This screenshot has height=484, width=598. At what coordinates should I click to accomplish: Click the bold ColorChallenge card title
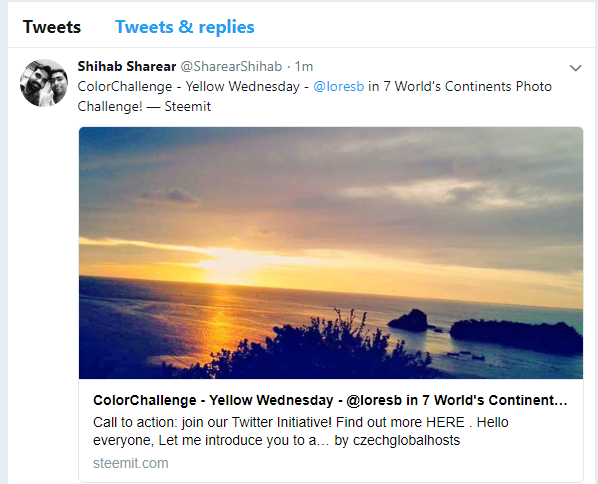point(330,400)
